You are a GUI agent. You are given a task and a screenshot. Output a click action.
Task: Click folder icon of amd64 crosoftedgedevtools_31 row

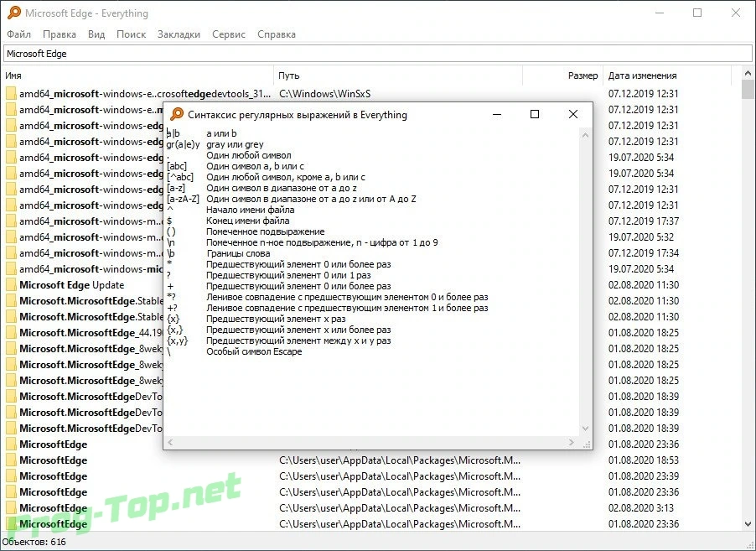11,94
